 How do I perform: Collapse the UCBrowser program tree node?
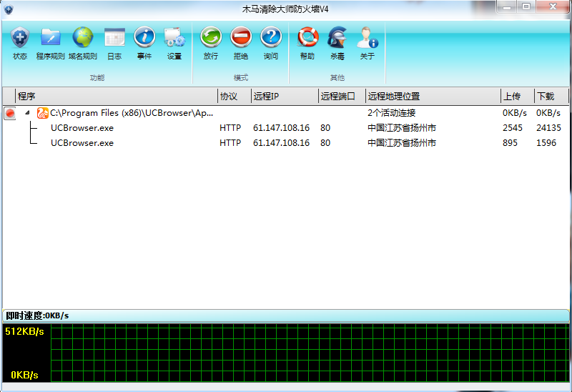coord(27,113)
